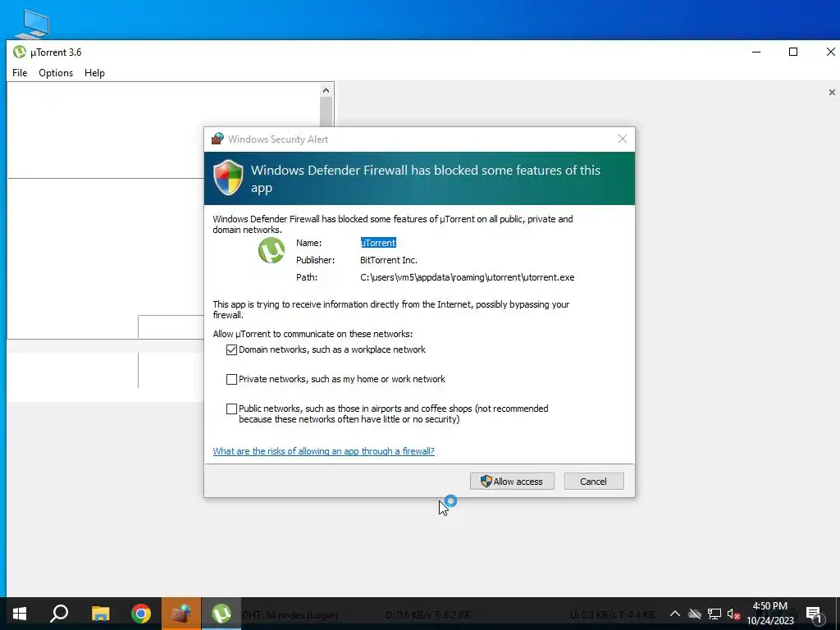Open the Windows Start menu
The height and width of the screenshot is (630, 840).
[x=20, y=614]
